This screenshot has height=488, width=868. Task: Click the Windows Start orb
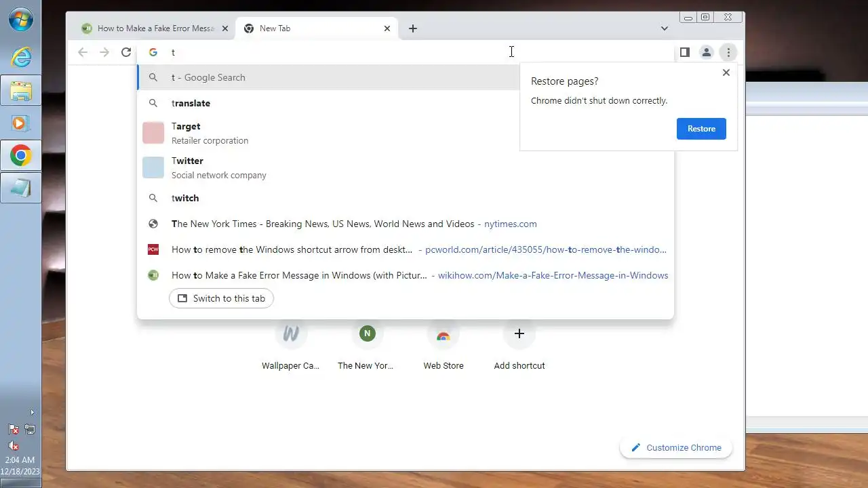point(20,19)
